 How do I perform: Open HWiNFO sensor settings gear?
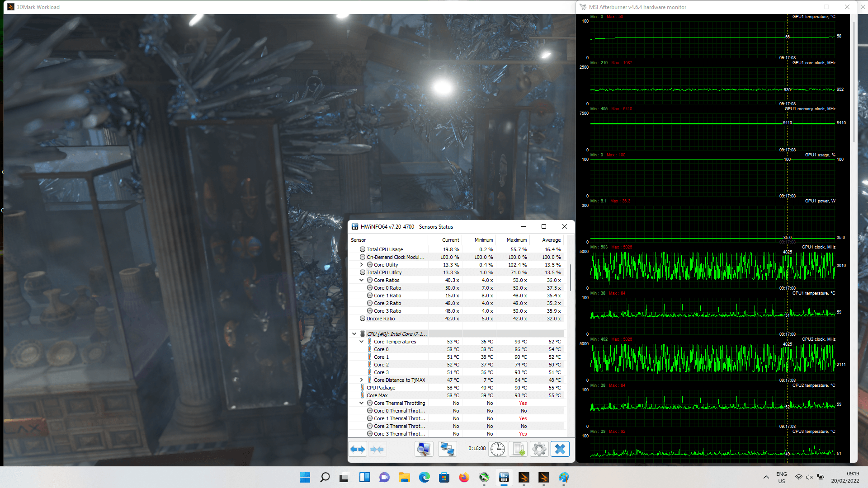(x=539, y=449)
